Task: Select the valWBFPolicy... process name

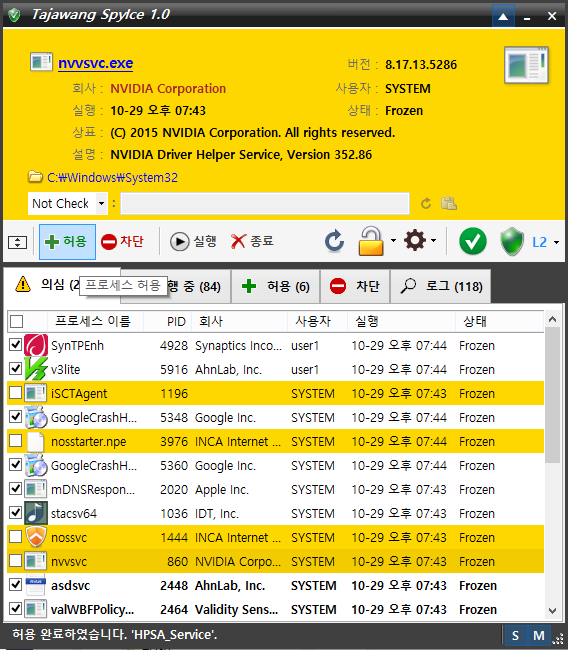Action: coord(92,609)
